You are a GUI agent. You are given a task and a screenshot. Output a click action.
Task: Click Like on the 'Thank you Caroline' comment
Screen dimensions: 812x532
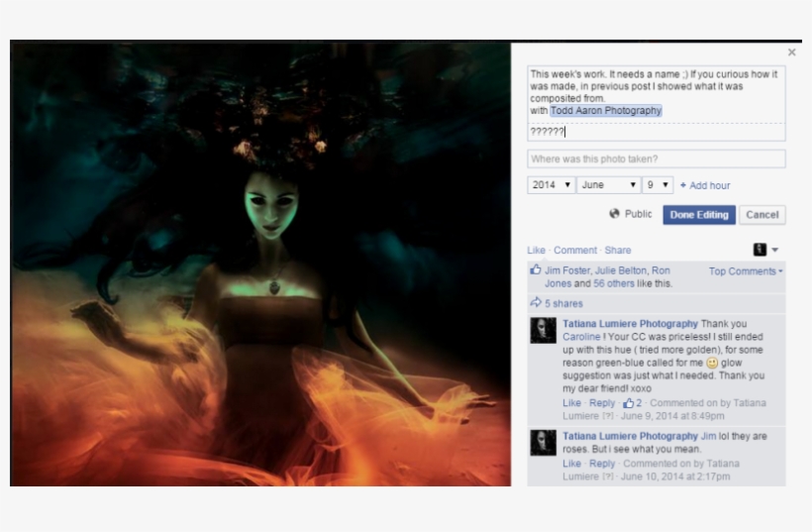pos(571,403)
